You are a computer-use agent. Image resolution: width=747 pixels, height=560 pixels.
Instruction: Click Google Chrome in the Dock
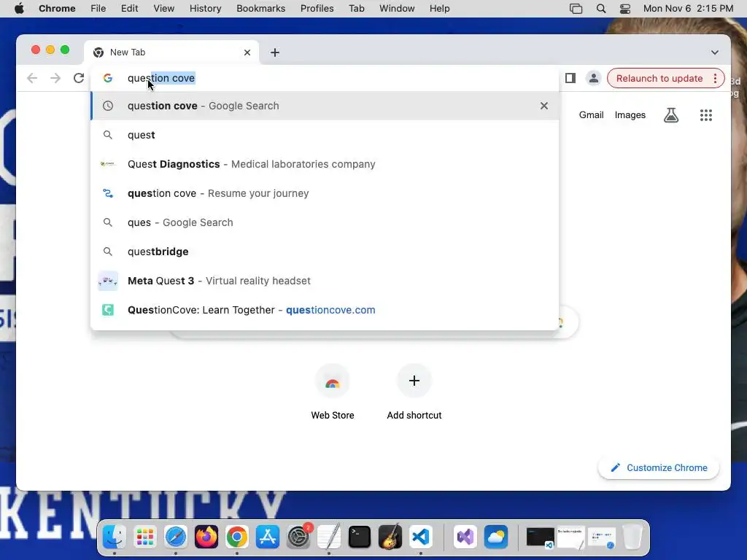(237, 537)
